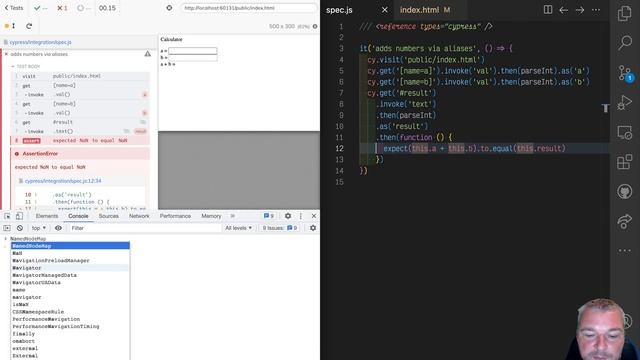Expand the NamedNodeMap console entry arrow
Image resolution: width=640 pixels, height=360 pixels.
[5, 239]
